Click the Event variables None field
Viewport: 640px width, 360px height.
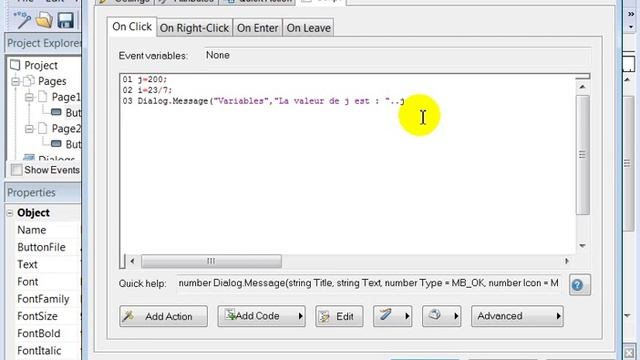click(397, 55)
